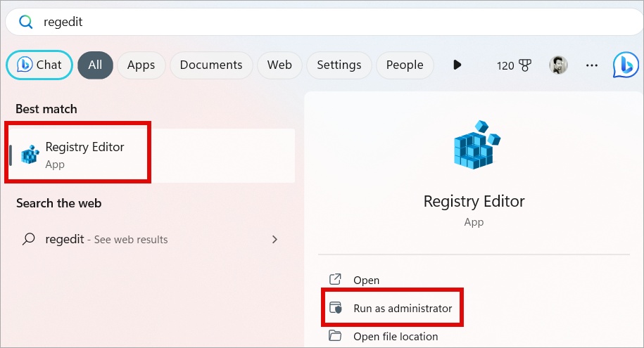The width and height of the screenshot is (644, 348).
Task: Choose Run as administrator
Action: (403, 308)
